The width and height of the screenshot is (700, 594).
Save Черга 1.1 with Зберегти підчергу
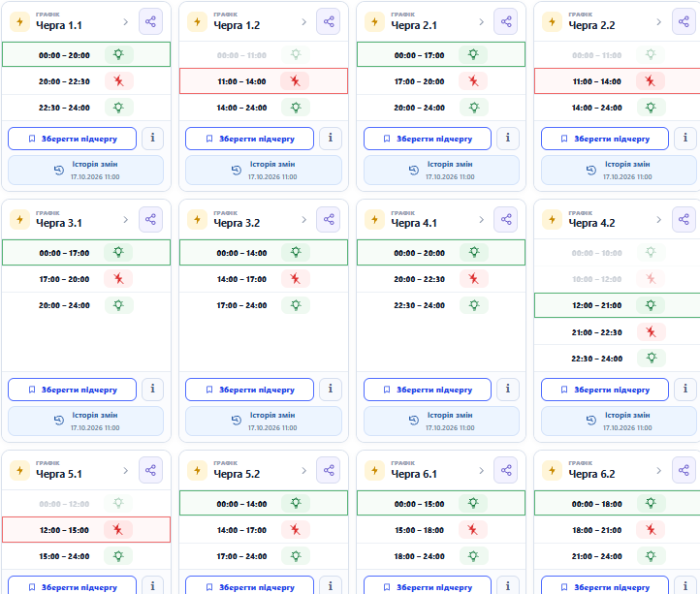(x=73, y=139)
